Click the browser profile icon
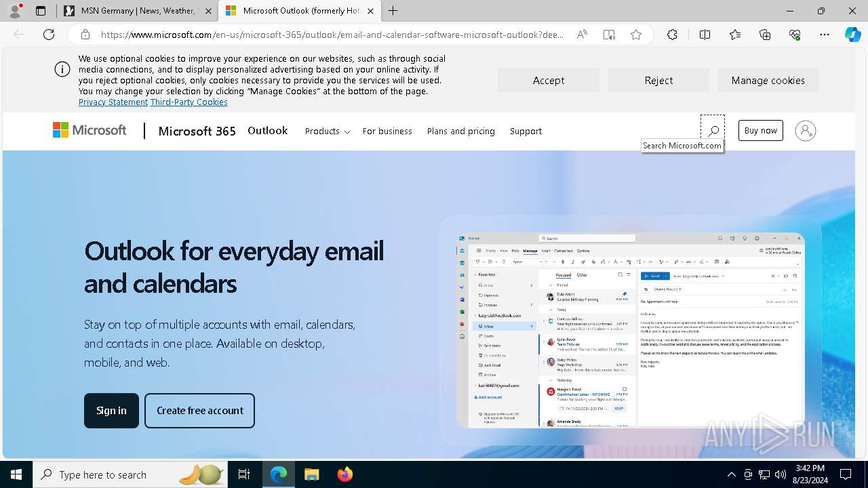Viewport: 868px width, 488px height. click(x=15, y=11)
